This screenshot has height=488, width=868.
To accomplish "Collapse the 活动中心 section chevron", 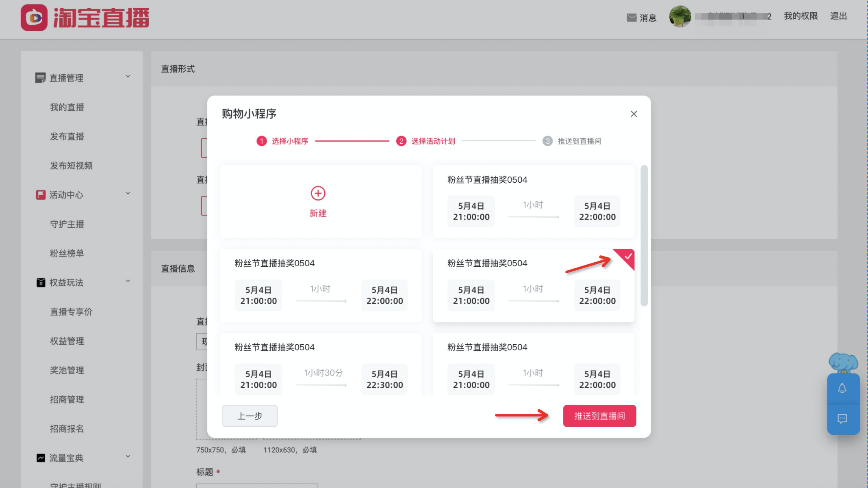I will (x=128, y=193).
